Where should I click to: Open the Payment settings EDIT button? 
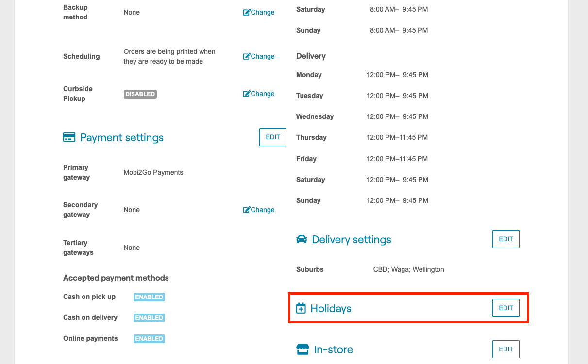pos(272,137)
